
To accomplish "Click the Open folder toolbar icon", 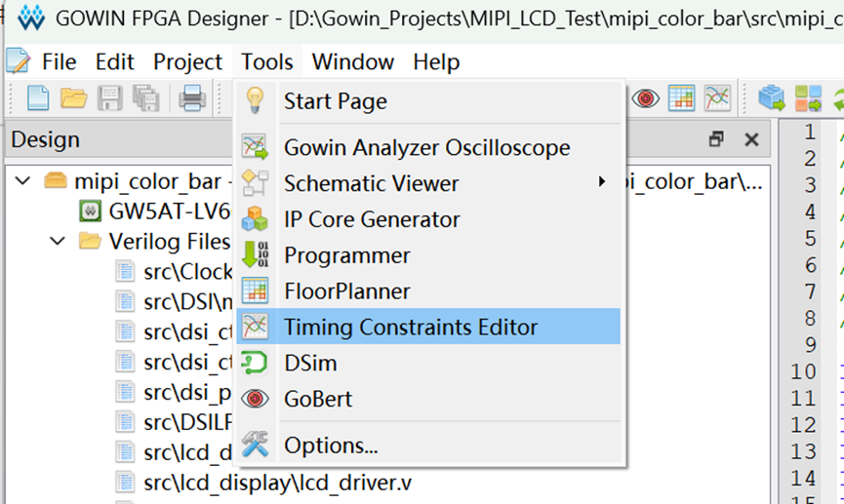I will tap(74, 98).
